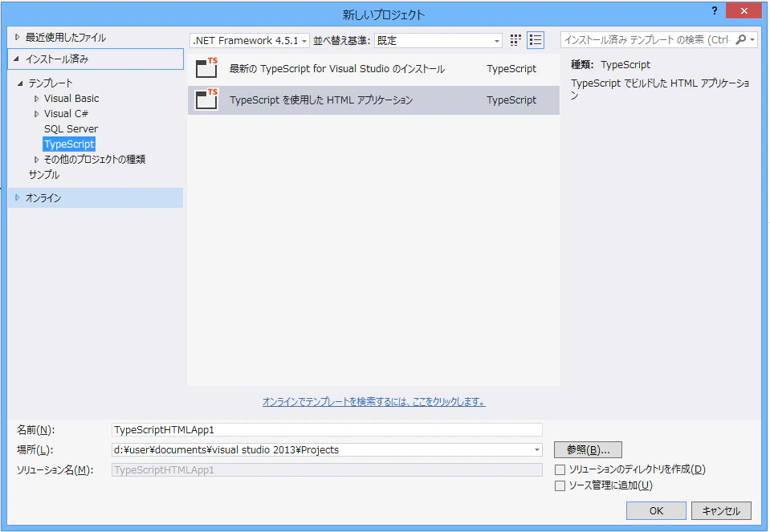Open the location path dropdown
The height and width of the screenshot is (532, 770).
[536, 449]
